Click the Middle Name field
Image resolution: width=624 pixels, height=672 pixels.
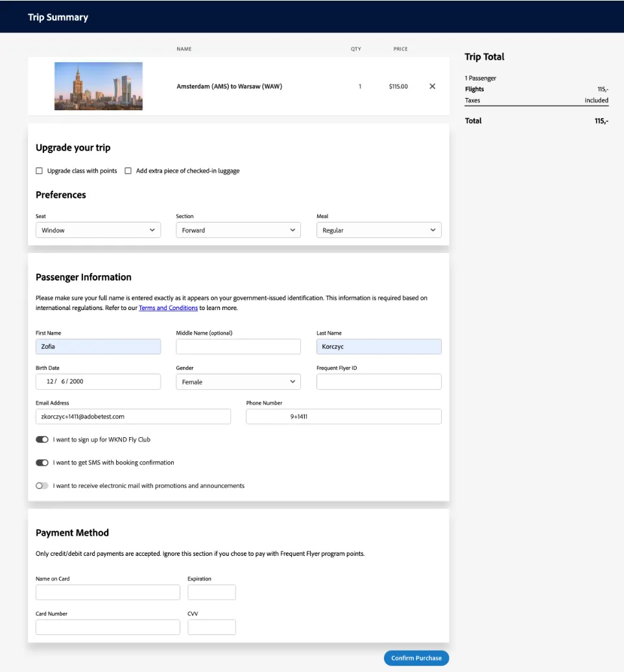point(238,346)
